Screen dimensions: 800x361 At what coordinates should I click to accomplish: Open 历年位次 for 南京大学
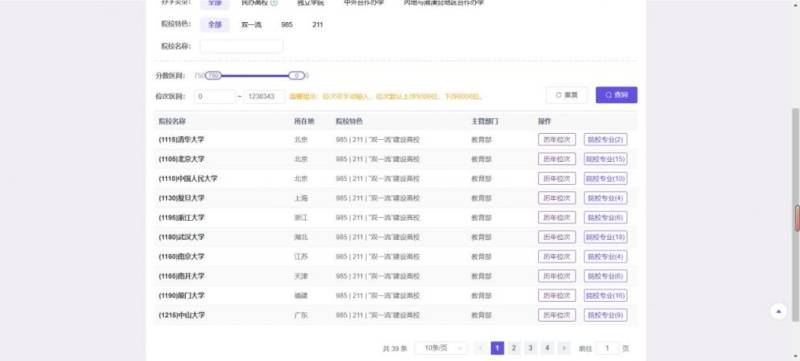coord(557,256)
